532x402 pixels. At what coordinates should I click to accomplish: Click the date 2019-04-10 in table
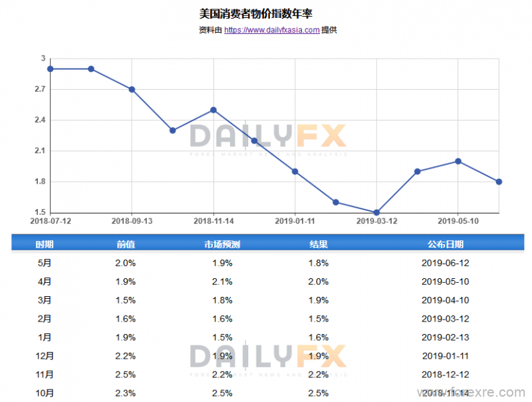pyautogui.click(x=445, y=300)
